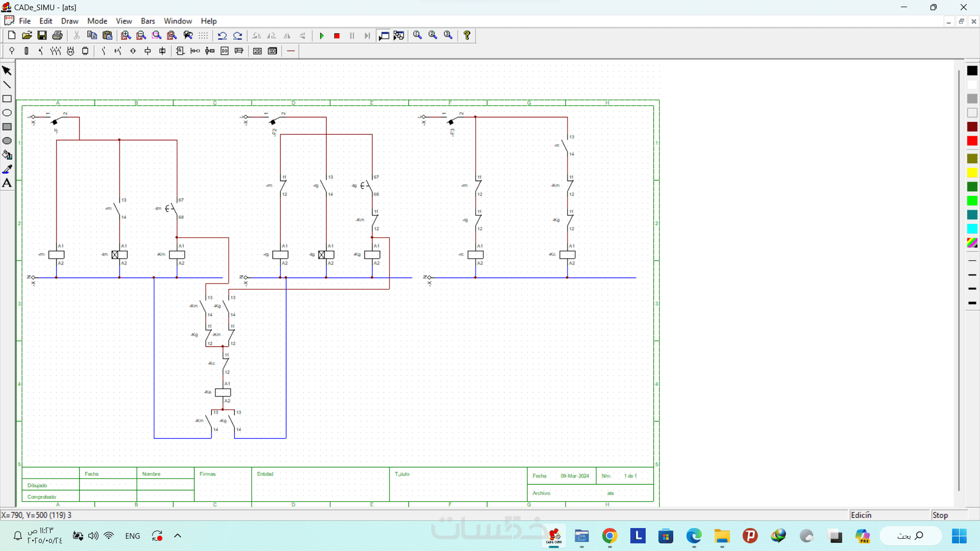Click the Save diskette icon

[42, 35]
